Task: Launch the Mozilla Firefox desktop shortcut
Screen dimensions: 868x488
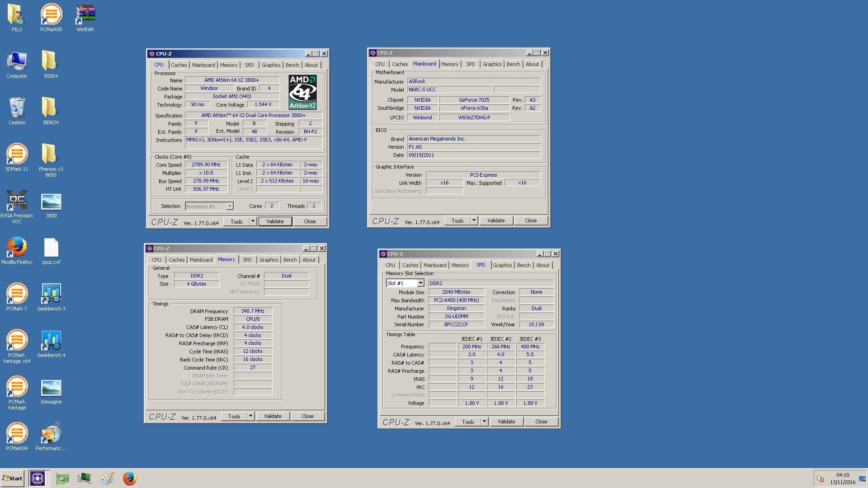Action: tap(17, 251)
